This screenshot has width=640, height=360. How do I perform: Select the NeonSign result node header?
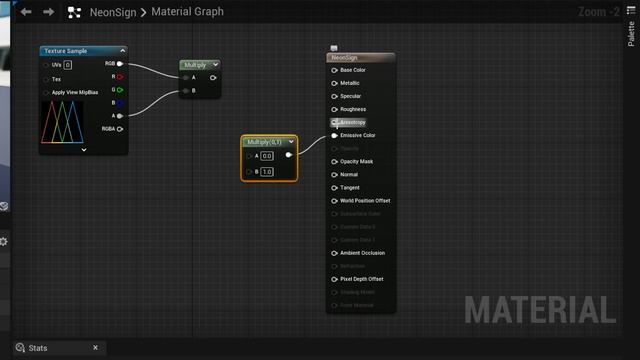click(x=361, y=58)
